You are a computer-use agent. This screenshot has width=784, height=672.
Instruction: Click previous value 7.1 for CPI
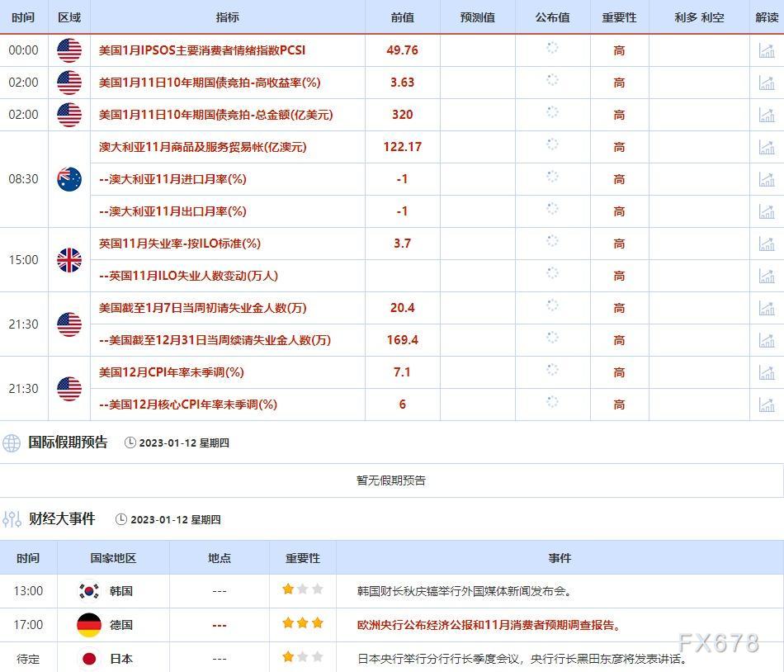pyautogui.click(x=402, y=372)
